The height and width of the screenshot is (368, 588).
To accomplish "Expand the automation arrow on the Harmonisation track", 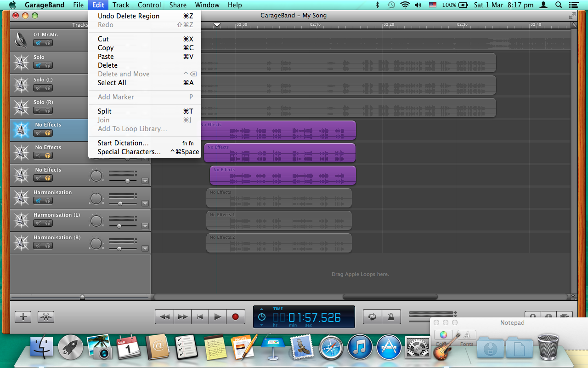I will click(145, 203).
